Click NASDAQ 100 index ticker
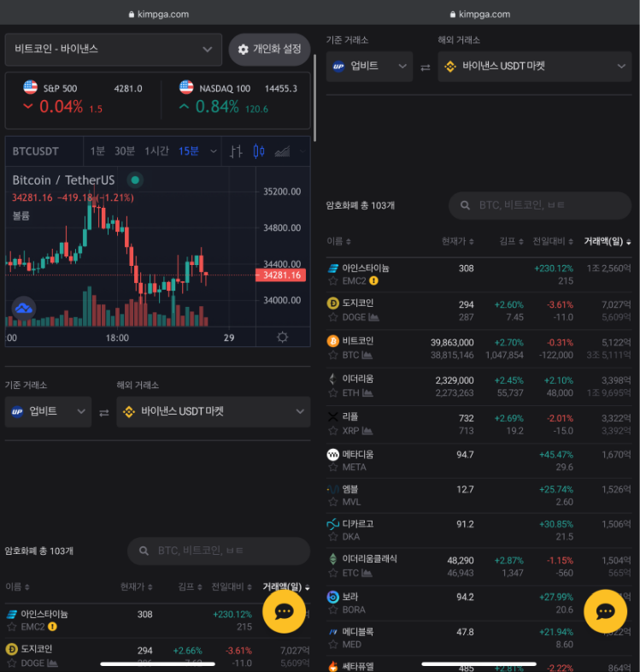This screenshot has height=672, width=640. pyautogui.click(x=238, y=98)
